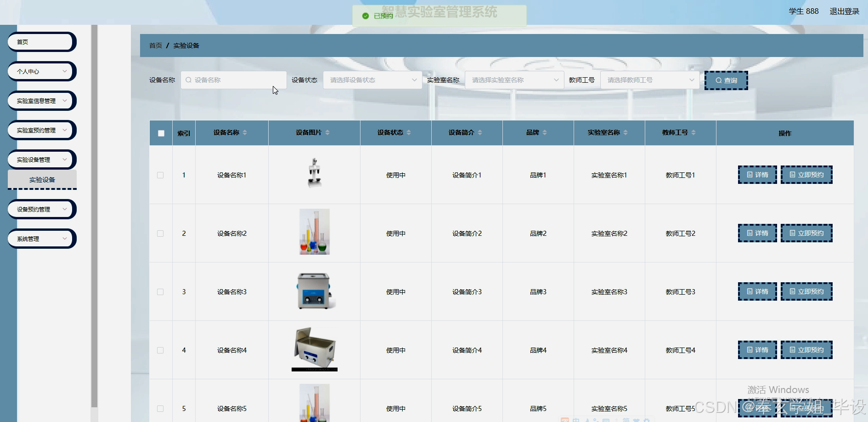This screenshot has height=422, width=868.
Task: Click the 立即预约 icon on row three
Action: (792, 291)
